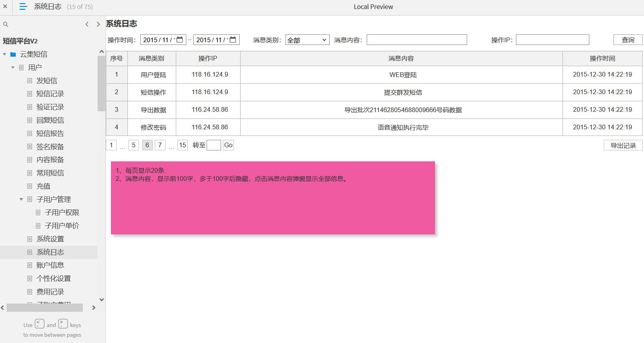
Task: Click page icon beside 子用户权限
Action: 38,213
